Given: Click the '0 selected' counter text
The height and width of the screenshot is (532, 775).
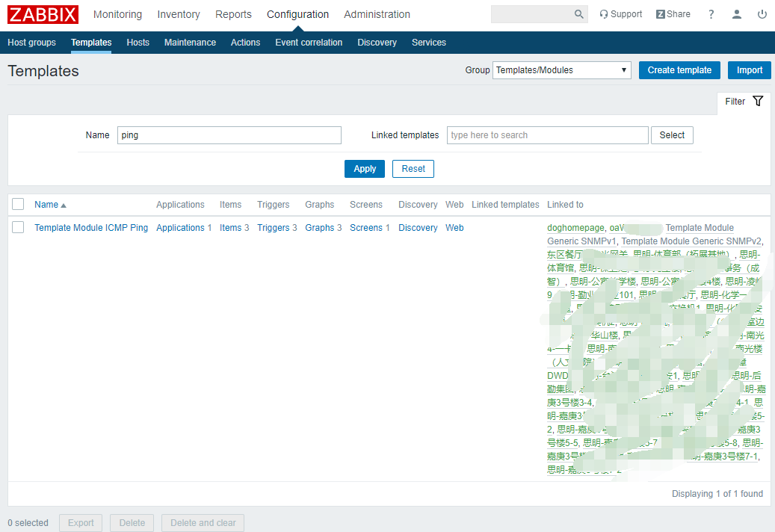Looking at the screenshot, I should [28, 523].
